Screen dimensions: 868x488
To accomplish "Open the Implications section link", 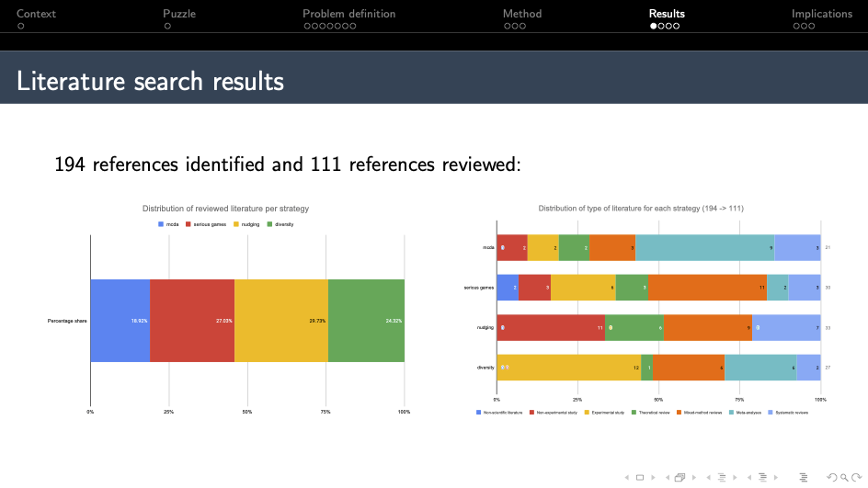I will (821, 14).
